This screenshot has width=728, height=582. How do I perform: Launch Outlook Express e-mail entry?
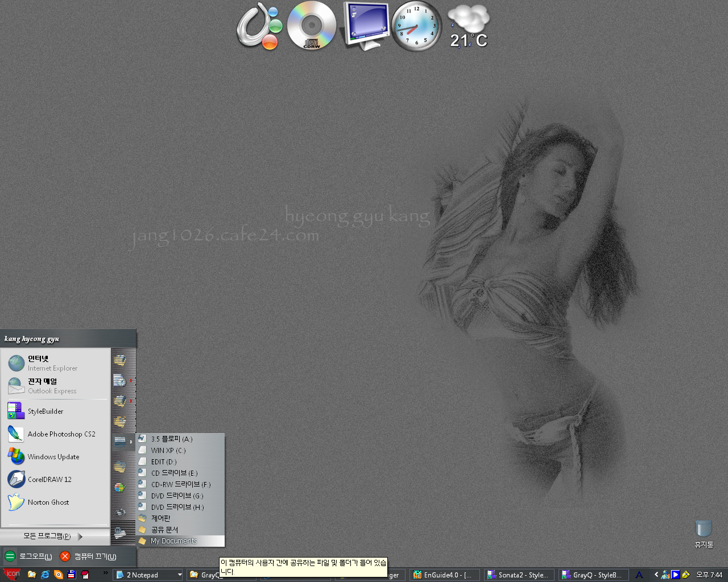tap(55, 385)
